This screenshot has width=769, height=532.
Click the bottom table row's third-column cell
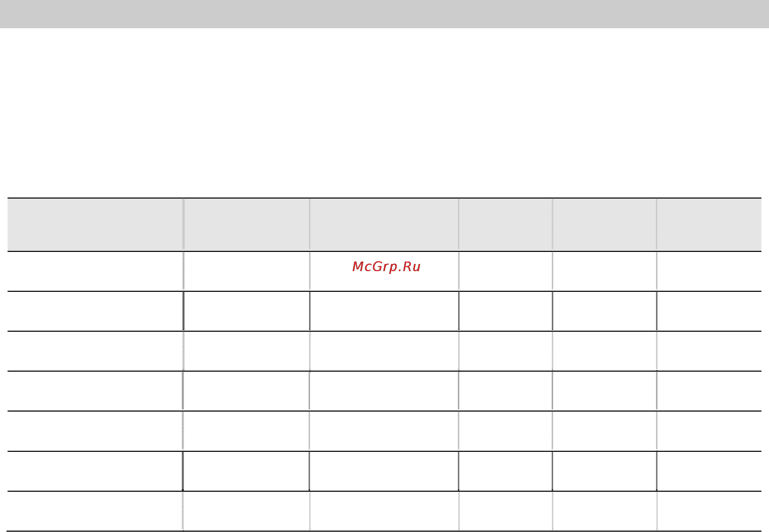click(384, 511)
